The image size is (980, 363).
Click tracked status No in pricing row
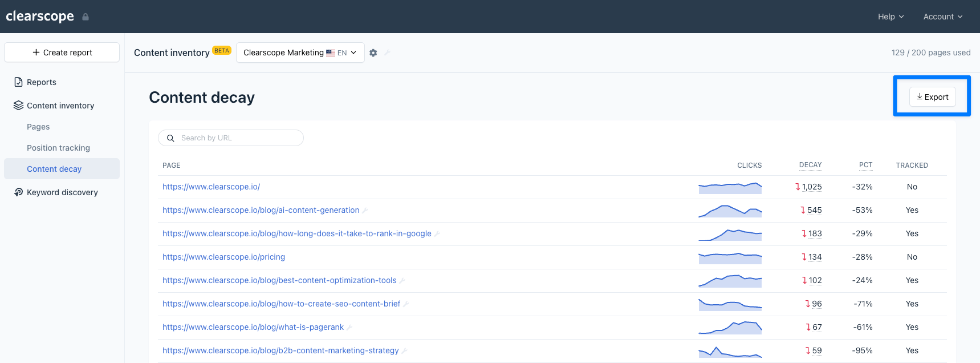[912, 257]
